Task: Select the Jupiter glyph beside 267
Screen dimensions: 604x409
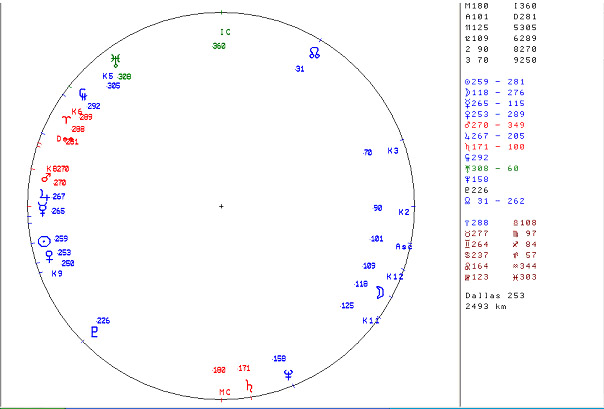Action: (x=42, y=195)
